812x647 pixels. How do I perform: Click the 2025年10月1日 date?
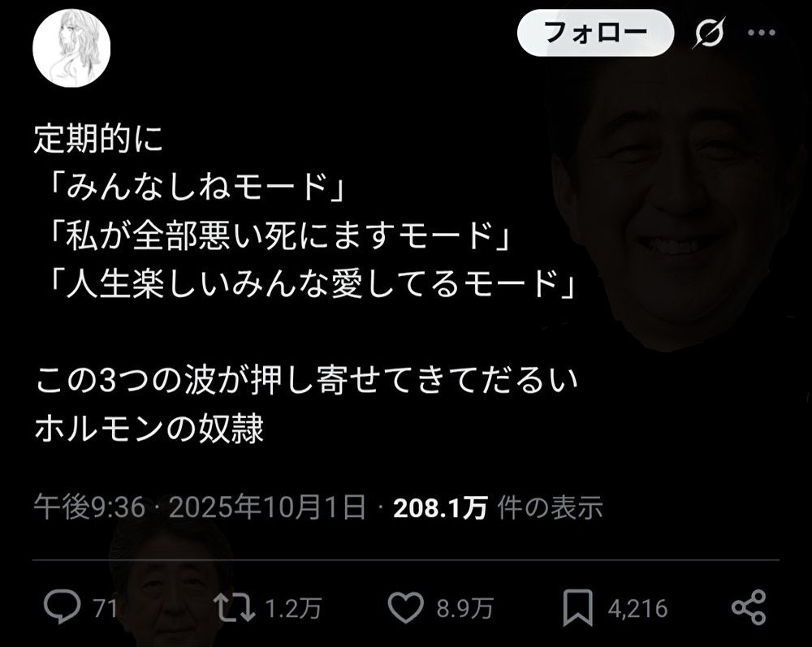(267, 507)
